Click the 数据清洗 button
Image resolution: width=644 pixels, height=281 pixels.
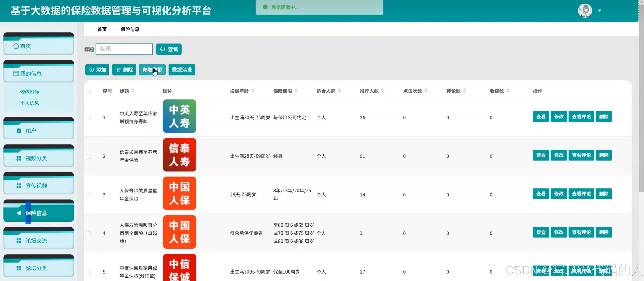182,70
